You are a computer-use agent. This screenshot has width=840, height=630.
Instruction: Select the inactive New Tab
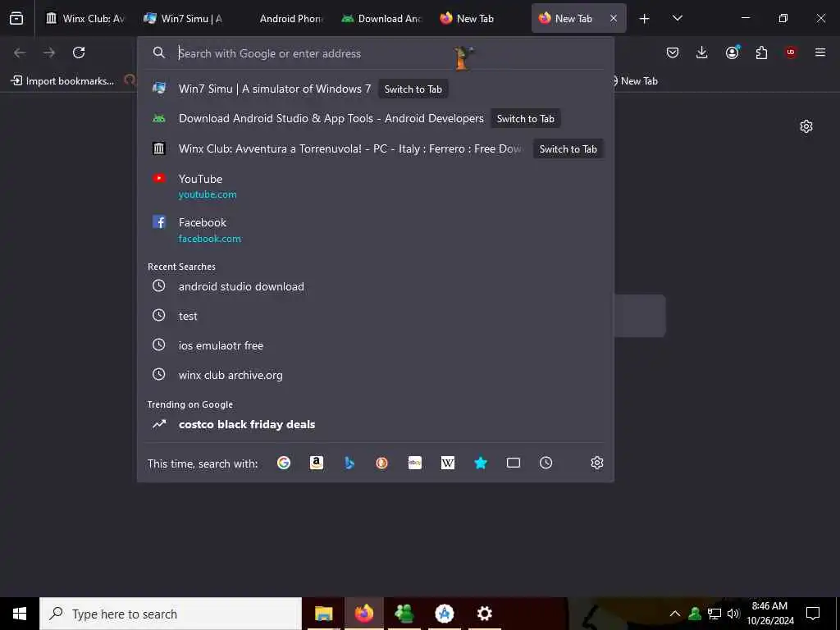coord(479,19)
